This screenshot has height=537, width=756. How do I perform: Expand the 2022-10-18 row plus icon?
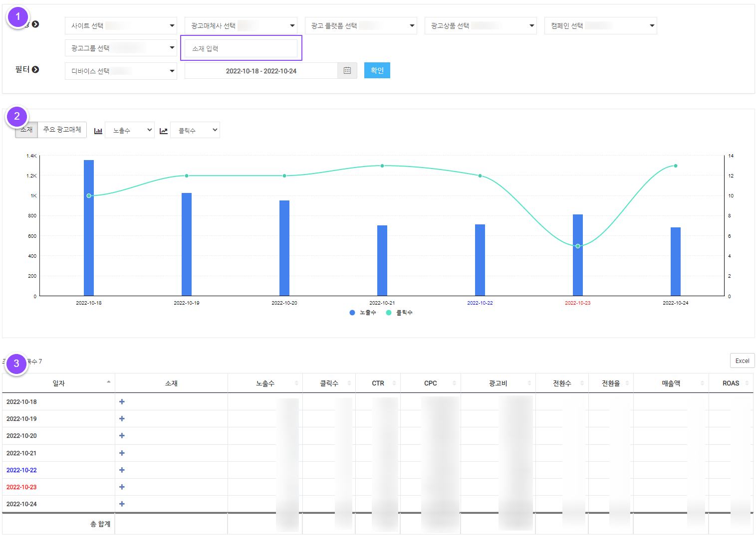[x=122, y=402]
